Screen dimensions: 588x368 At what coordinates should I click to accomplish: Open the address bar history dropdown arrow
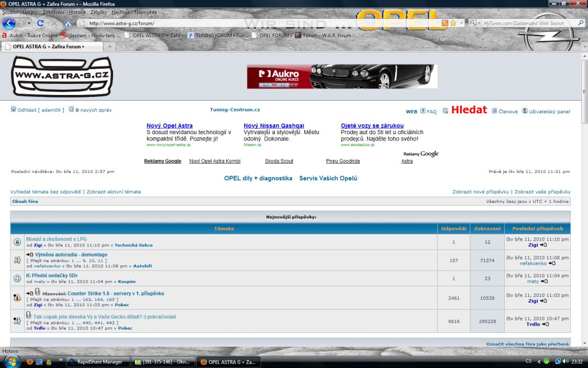[461, 23]
